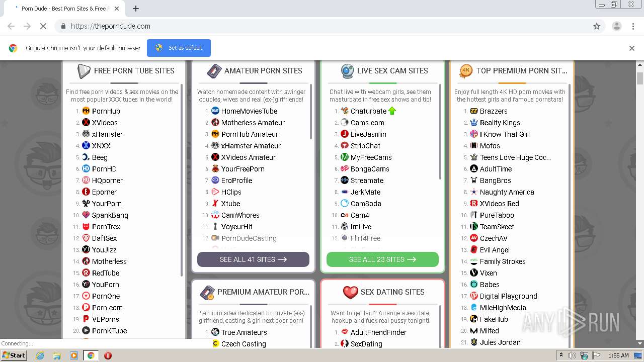Click the webcam icon beside Live Sex Cam Sites
644x362 pixels.
pyautogui.click(x=347, y=71)
